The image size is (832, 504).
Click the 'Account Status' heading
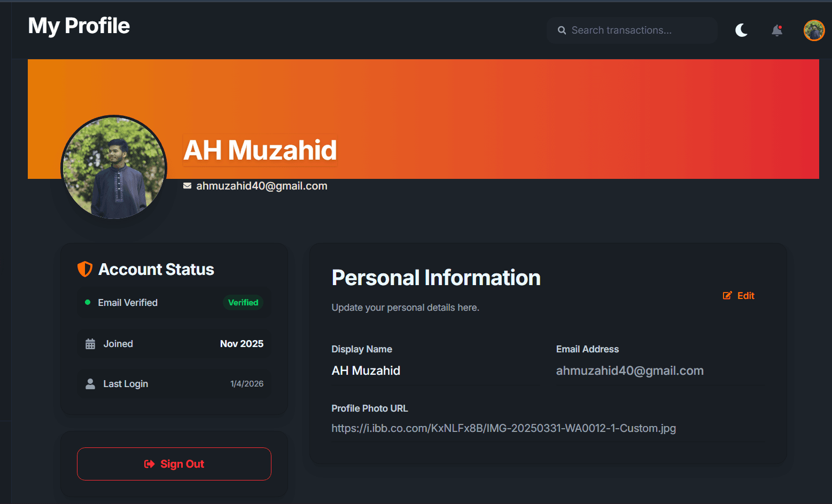[156, 269]
